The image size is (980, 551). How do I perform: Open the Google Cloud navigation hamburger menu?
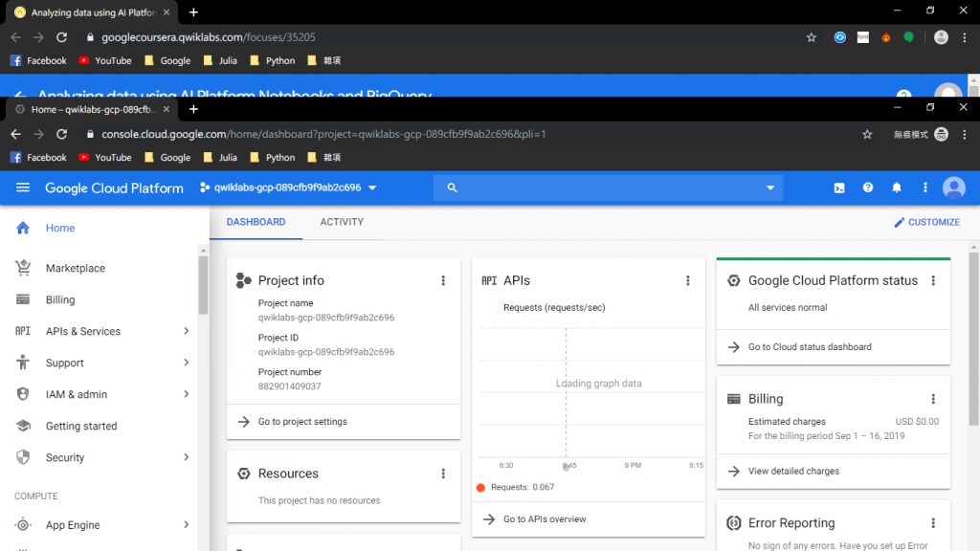point(23,187)
